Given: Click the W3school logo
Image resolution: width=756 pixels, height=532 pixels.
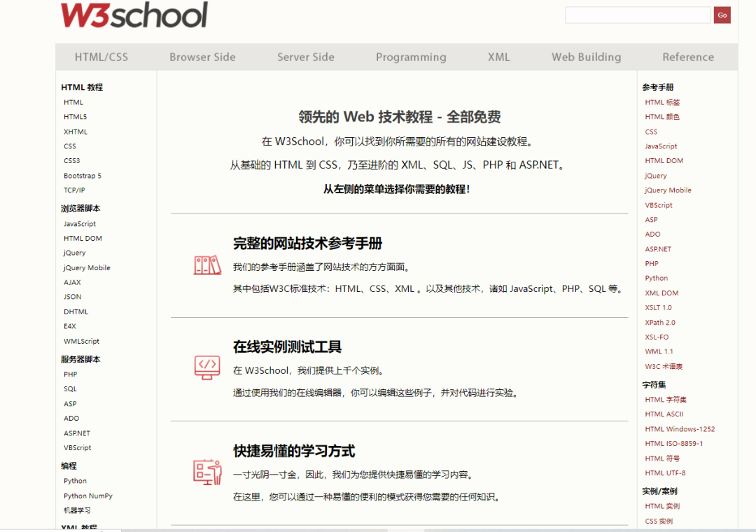Looking at the screenshot, I should click(134, 15).
